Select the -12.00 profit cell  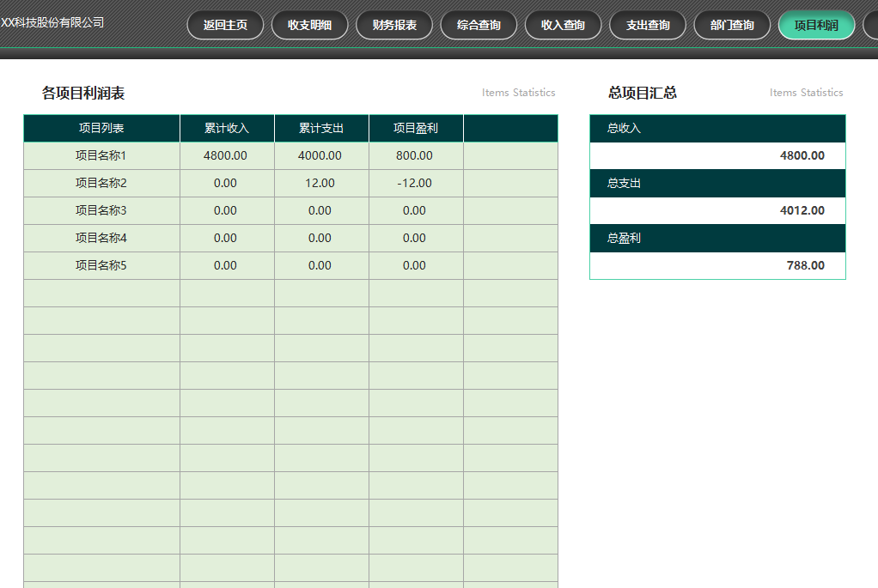pyautogui.click(x=415, y=184)
